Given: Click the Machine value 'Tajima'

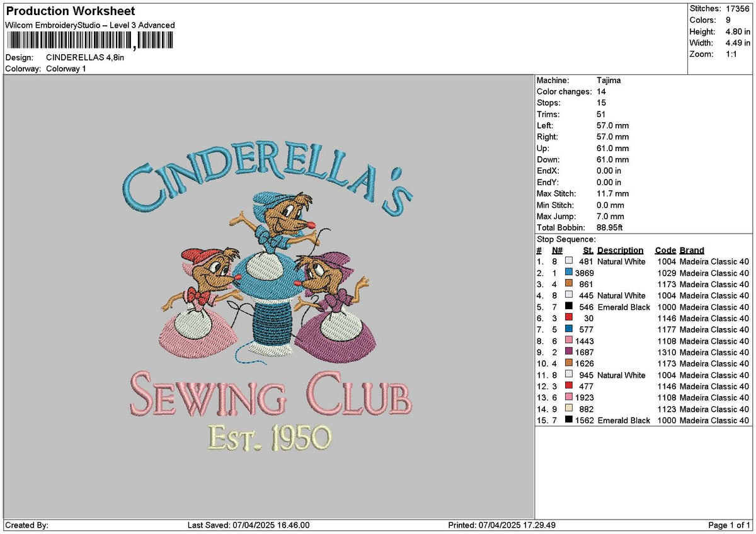Looking at the screenshot, I should pos(609,81).
